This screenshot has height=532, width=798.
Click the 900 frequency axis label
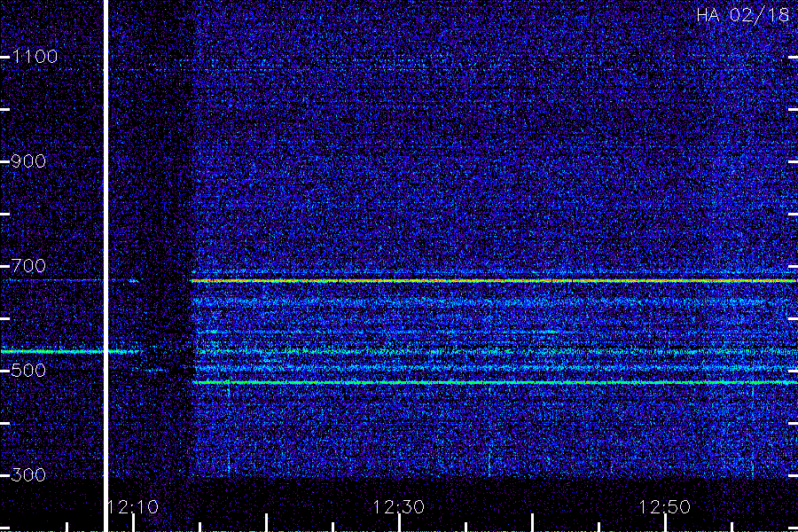[28, 161]
